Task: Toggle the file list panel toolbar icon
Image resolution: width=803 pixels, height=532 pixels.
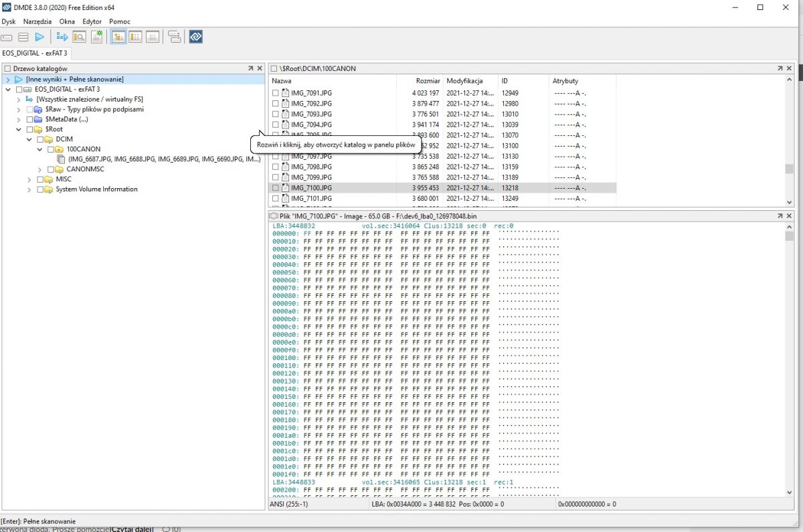Action: click(x=135, y=37)
